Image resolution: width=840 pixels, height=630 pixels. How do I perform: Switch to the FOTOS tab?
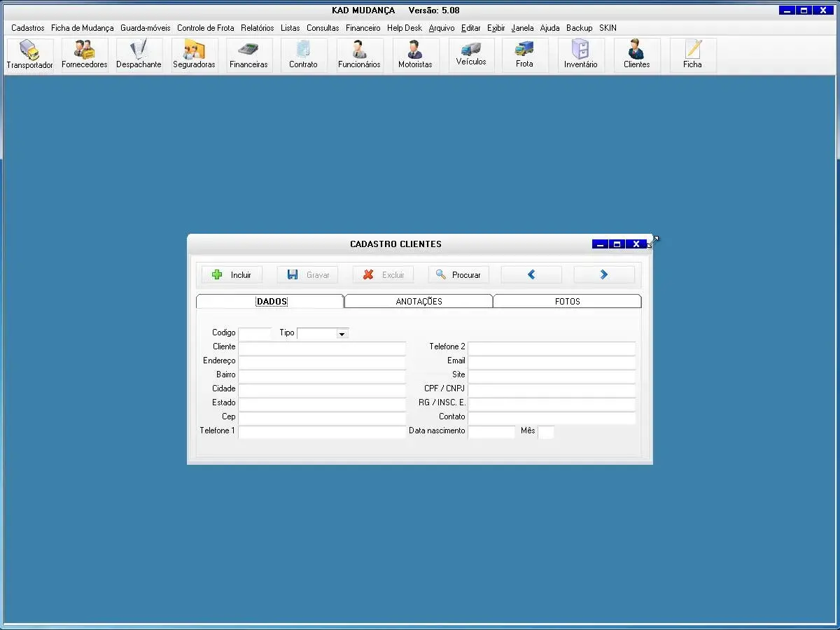click(x=567, y=301)
